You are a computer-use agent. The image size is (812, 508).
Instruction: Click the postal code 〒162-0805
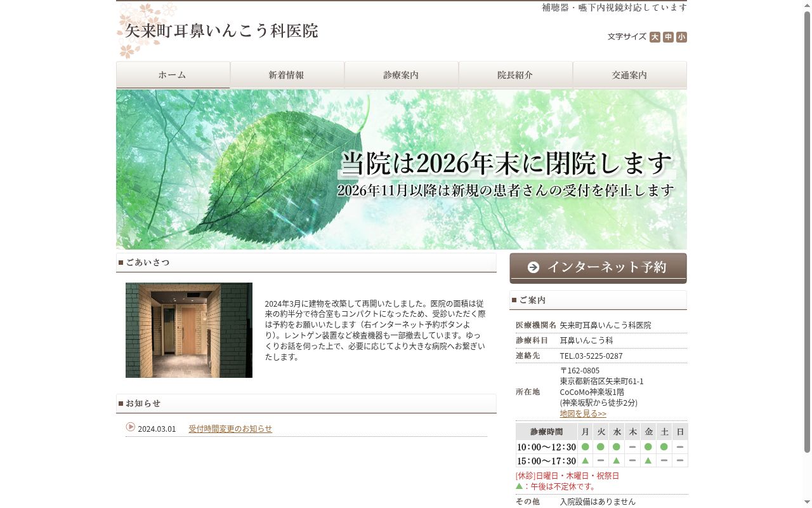point(580,370)
